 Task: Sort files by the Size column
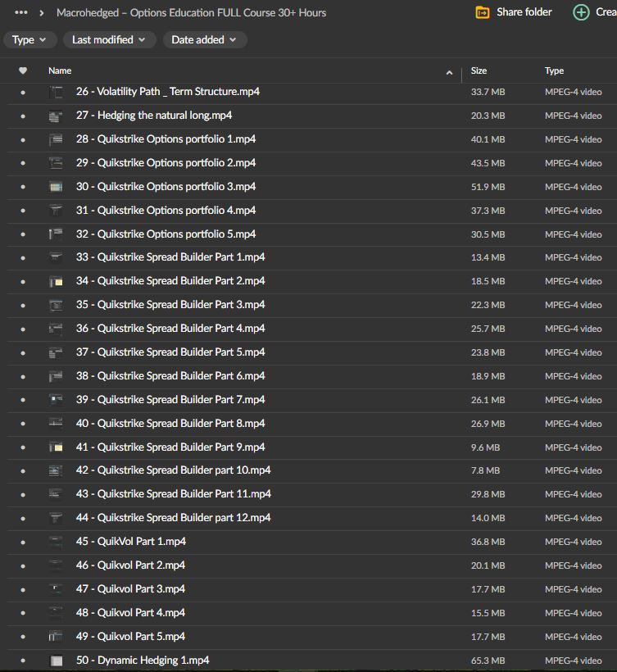click(479, 71)
